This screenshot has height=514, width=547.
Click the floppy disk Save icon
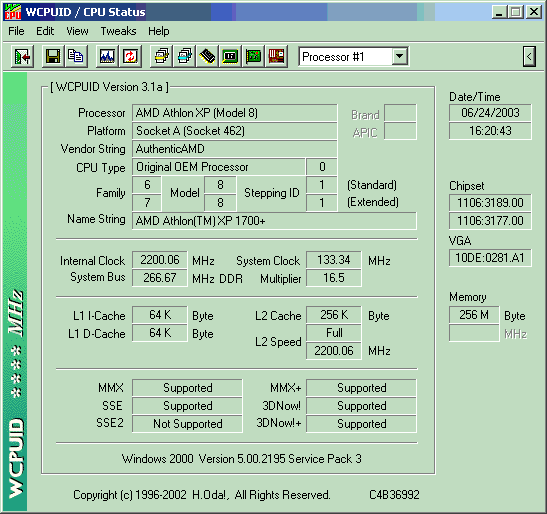coord(53,56)
